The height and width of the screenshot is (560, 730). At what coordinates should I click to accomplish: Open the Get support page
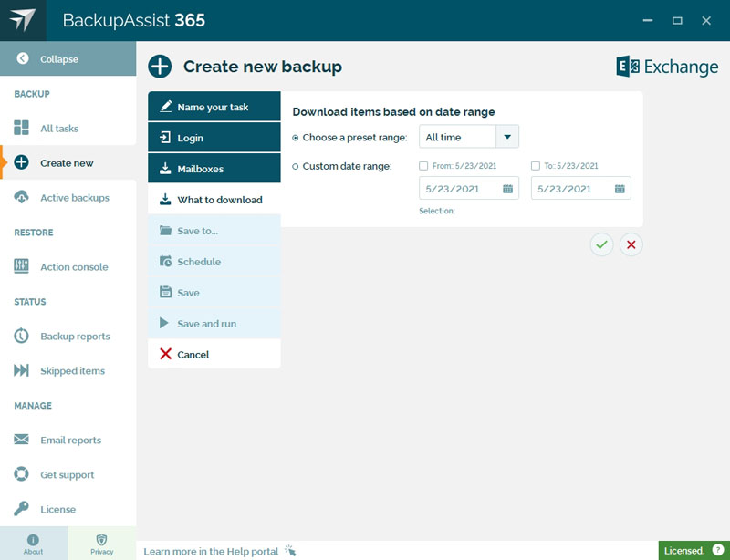pyautogui.click(x=68, y=474)
